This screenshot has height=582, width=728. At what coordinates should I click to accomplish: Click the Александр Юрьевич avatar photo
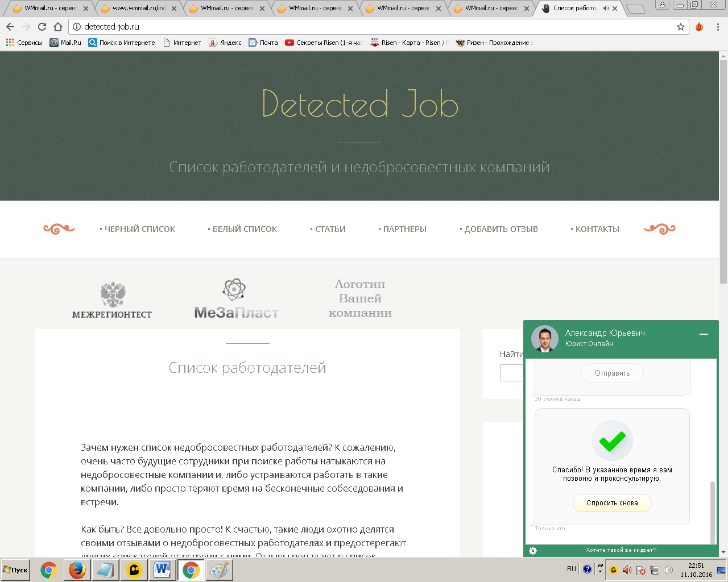545,339
